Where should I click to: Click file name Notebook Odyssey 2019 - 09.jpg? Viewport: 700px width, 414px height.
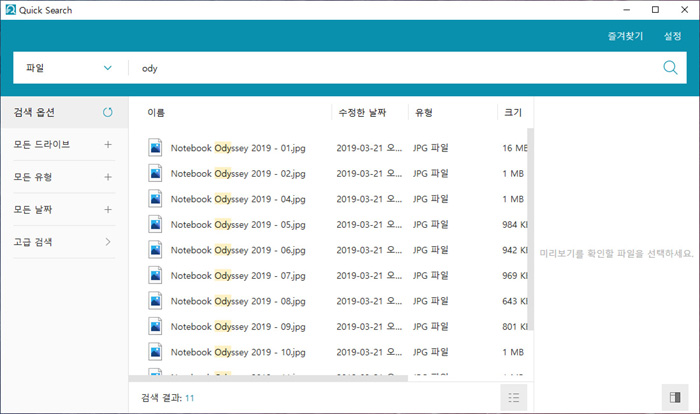238,326
